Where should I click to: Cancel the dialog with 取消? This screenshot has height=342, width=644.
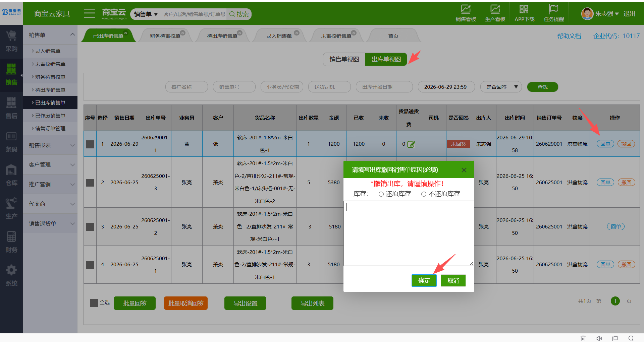point(453,280)
